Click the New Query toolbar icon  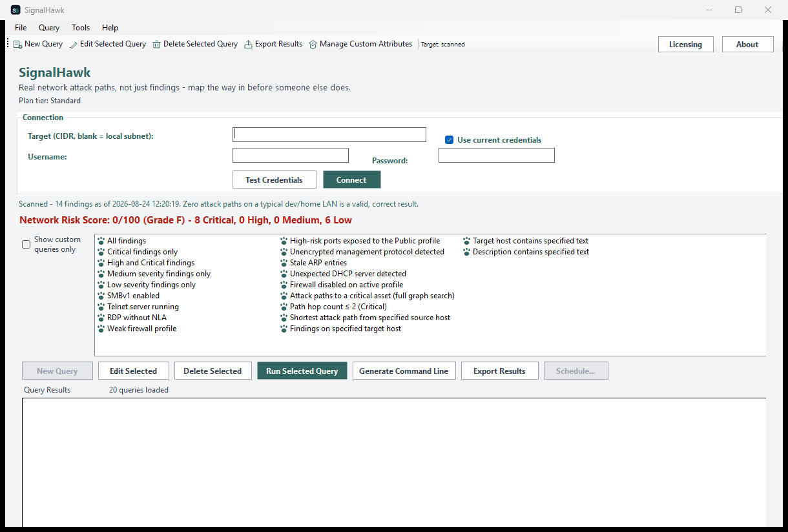point(17,45)
